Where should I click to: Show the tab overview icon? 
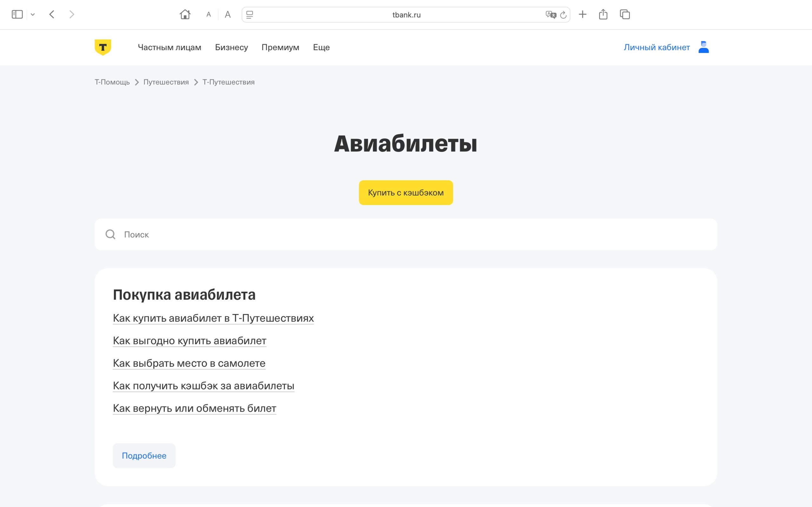(x=625, y=15)
